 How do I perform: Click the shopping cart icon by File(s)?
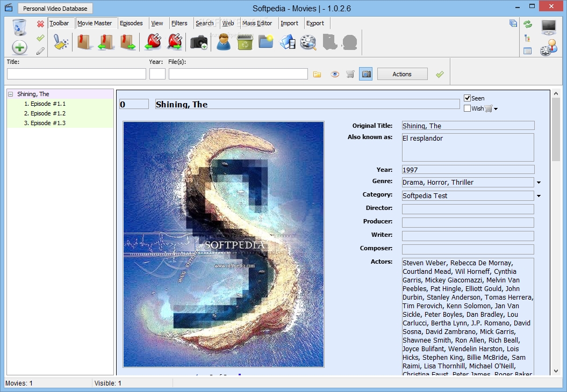(350, 75)
